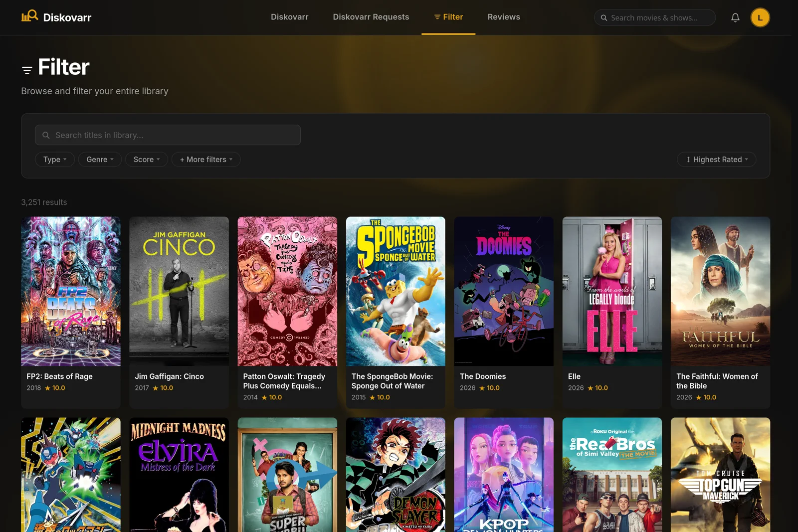Image resolution: width=798 pixels, height=532 pixels.
Task: Click the library search magnifier icon
Action: (x=46, y=135)
